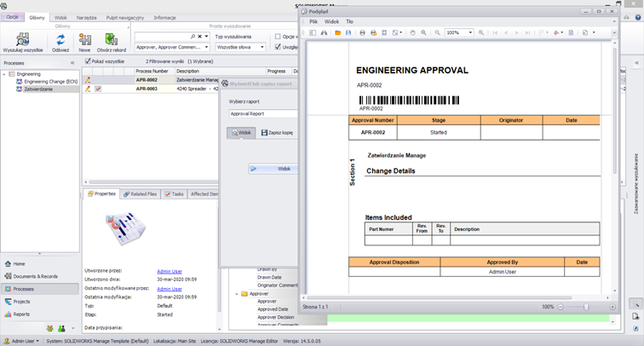Open the find binoculars tool in Podgląd
Image resolution: width=644 pixels, height=346 pixels.
coord(324,32)
